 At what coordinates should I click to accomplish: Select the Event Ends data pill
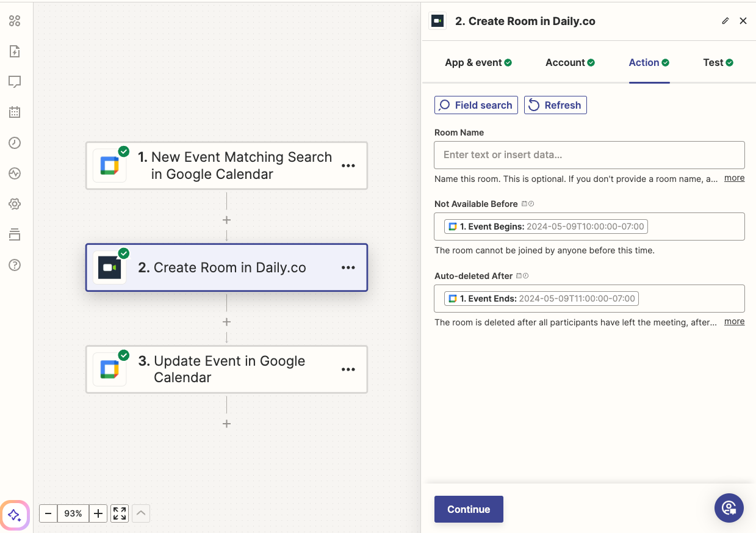[541, 299]
